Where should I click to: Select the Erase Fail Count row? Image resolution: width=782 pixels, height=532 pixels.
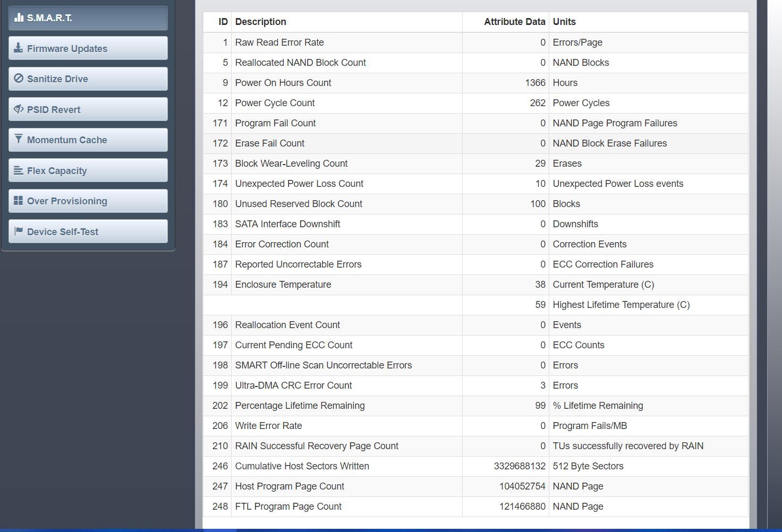click(x=475, y=143)
